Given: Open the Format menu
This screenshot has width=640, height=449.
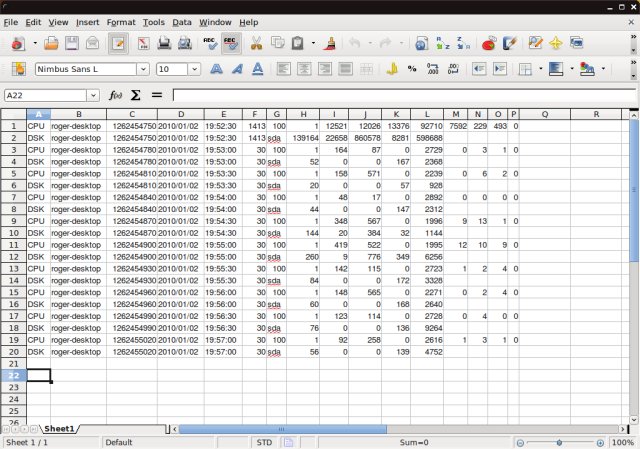Looking at the screenshot, I should [x=121, y=22].
